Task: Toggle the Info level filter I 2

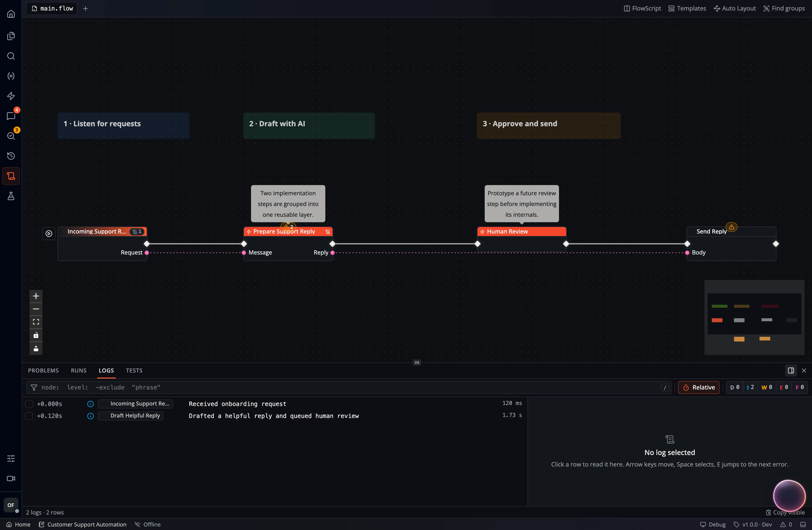Action: pyautogui.click(x=750, y=387)
